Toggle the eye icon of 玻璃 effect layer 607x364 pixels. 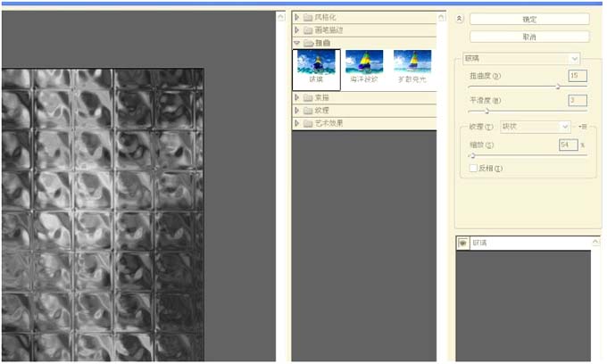(x=462, y=243)
